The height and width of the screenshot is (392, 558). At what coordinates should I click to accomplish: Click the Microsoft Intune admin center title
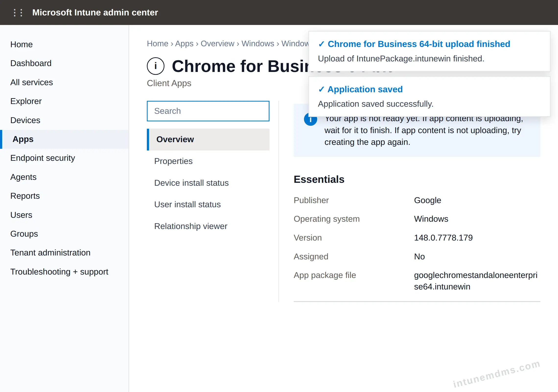[x=95, y=12]
